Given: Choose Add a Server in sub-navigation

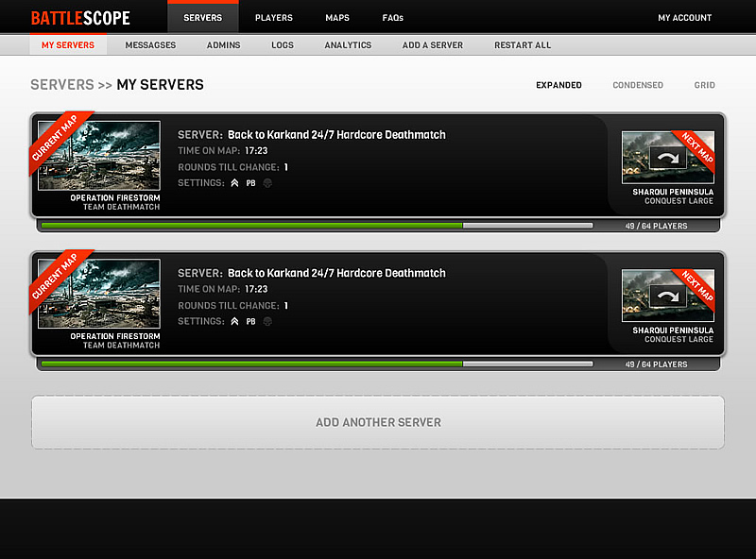Looking at the screenshot, I should click(433, 44).
